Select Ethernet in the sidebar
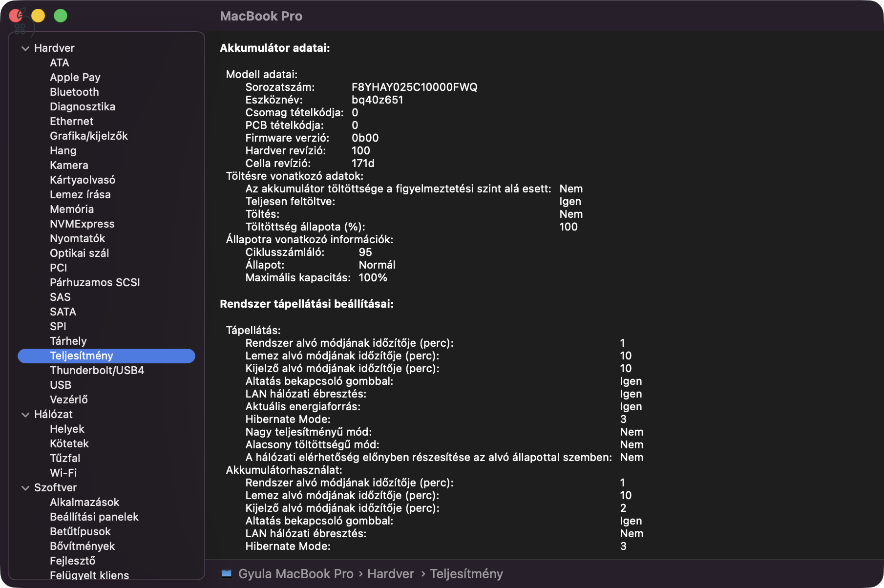884x588 pixels. [x=71, y=121]
